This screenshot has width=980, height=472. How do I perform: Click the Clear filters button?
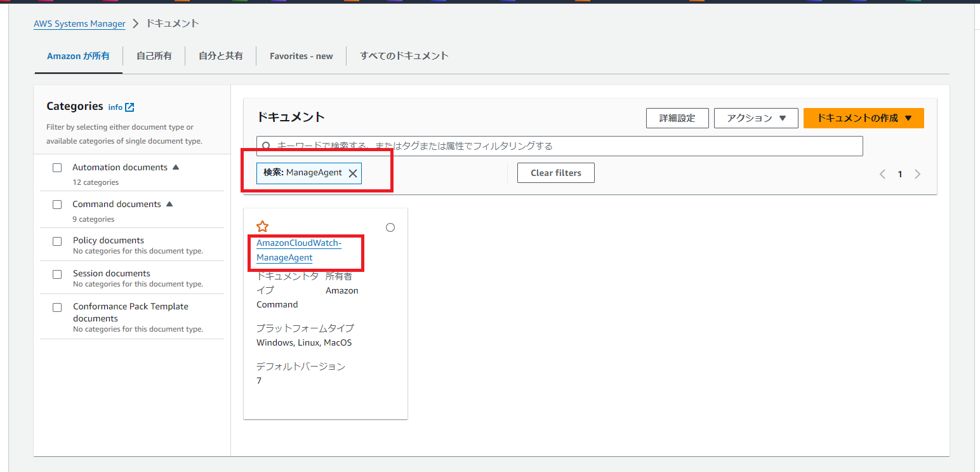coord(556,173)
